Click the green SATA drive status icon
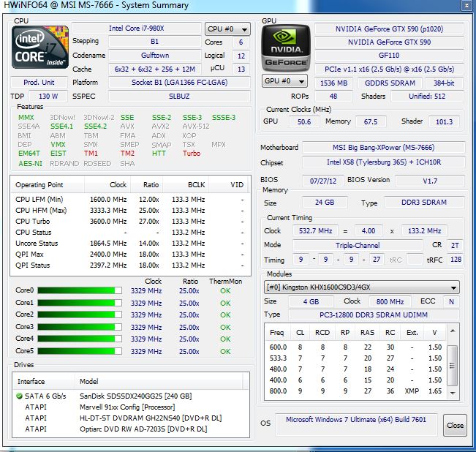476x452 pixels. (x=19, y=396)
